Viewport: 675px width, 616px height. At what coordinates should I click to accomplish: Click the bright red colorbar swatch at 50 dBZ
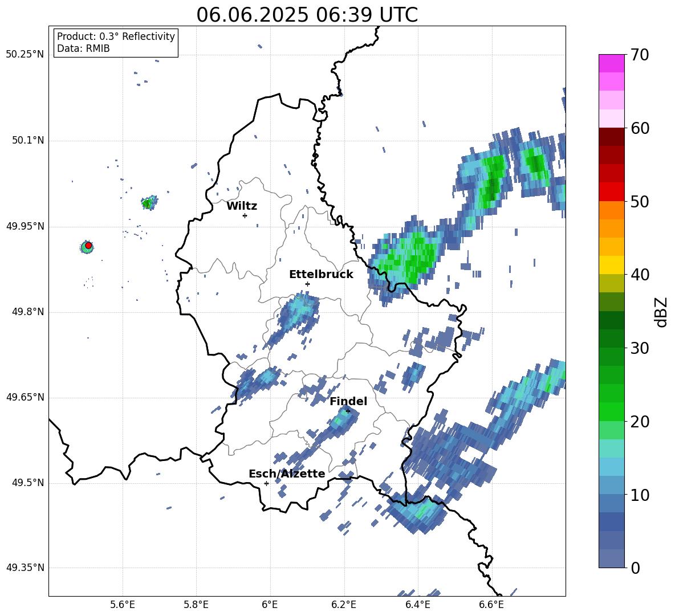611,192
